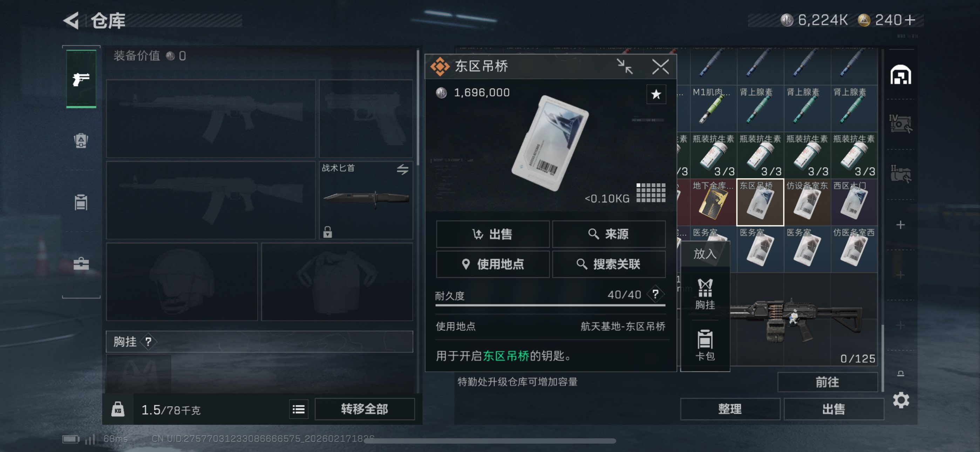Open the medical briefcase sidebar icon

(x=81, y=263)
